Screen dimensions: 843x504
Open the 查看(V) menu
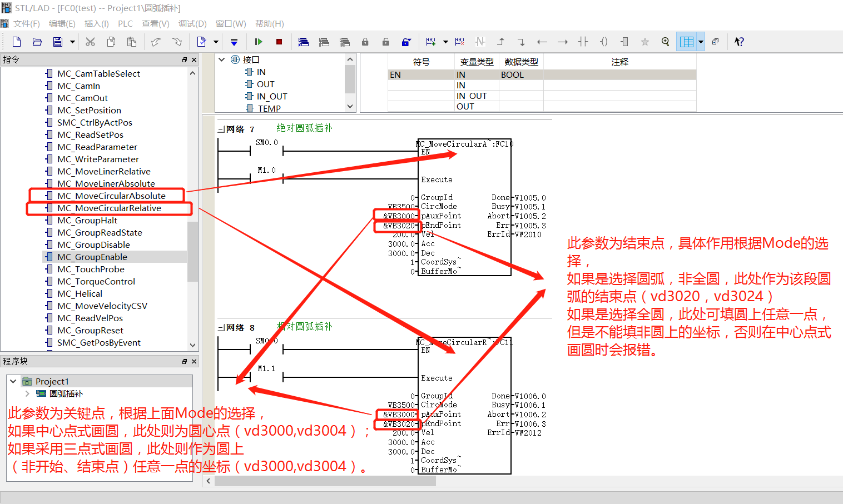coord(156,24)
